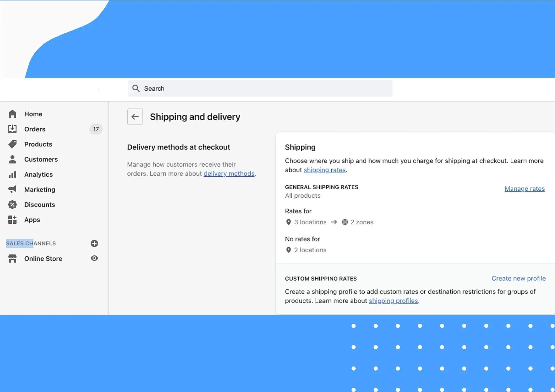555x392 pixels.
Task: Open Online Store menu item
Action: pyautogui.click(x=43, y=258)
